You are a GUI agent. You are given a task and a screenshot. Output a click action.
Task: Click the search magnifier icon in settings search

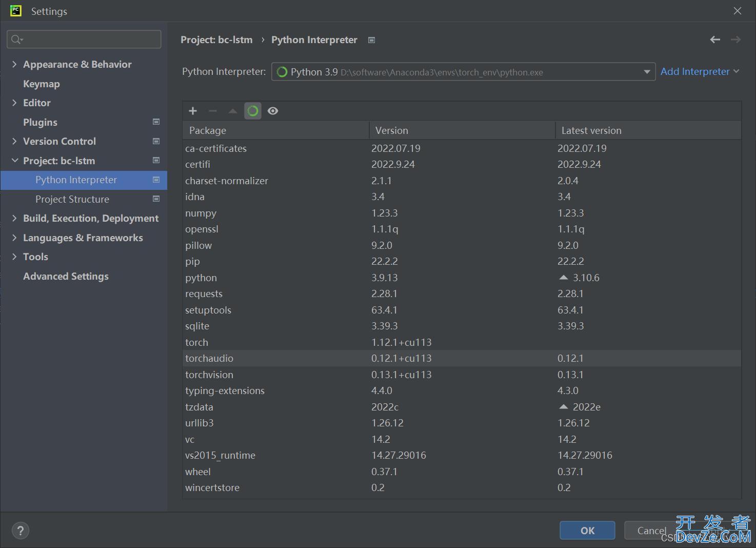point(17,40)
